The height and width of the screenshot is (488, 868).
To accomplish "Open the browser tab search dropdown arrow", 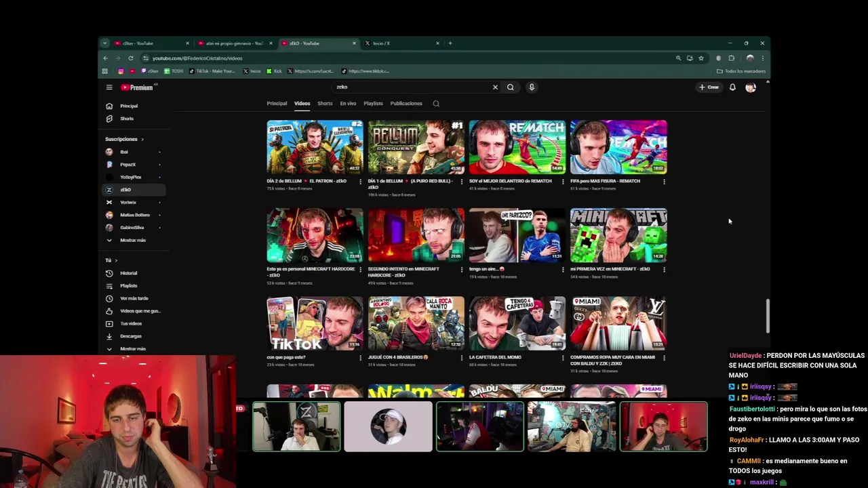I will click(104, 43).
